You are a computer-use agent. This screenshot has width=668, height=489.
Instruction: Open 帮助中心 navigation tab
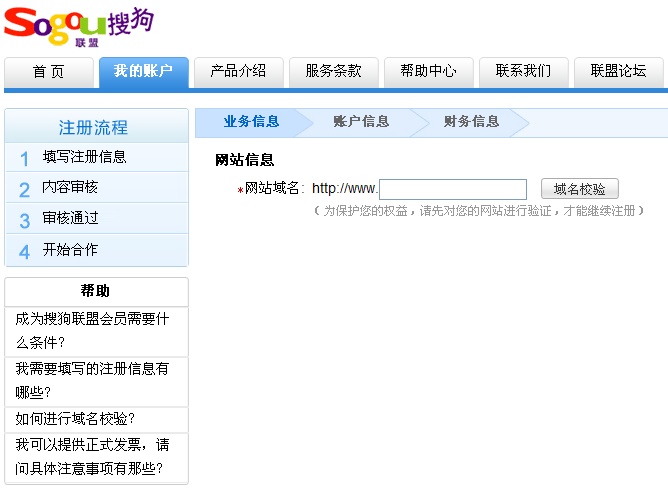pyautogui.click(x=428, y=72)
